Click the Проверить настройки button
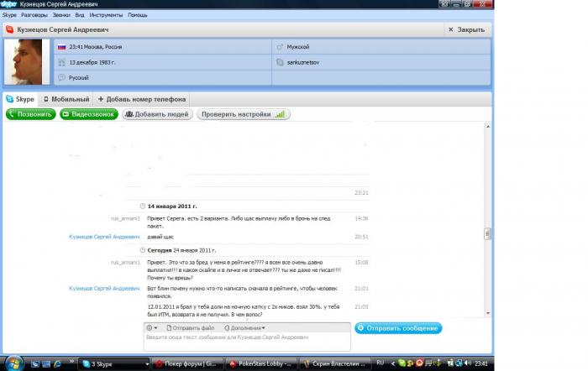The height and width of the screenshot is (371, 588). click(x=244, y=114)
